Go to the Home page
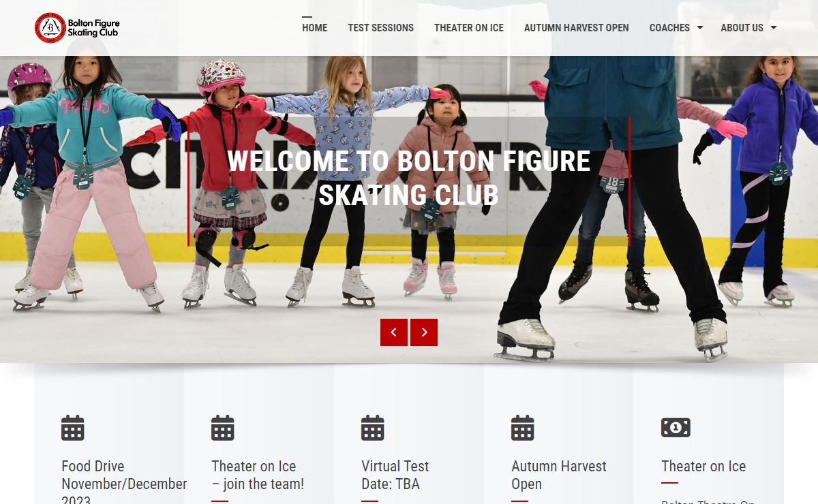818x504 pixels. pyautogui.click(x=315, y=28)
